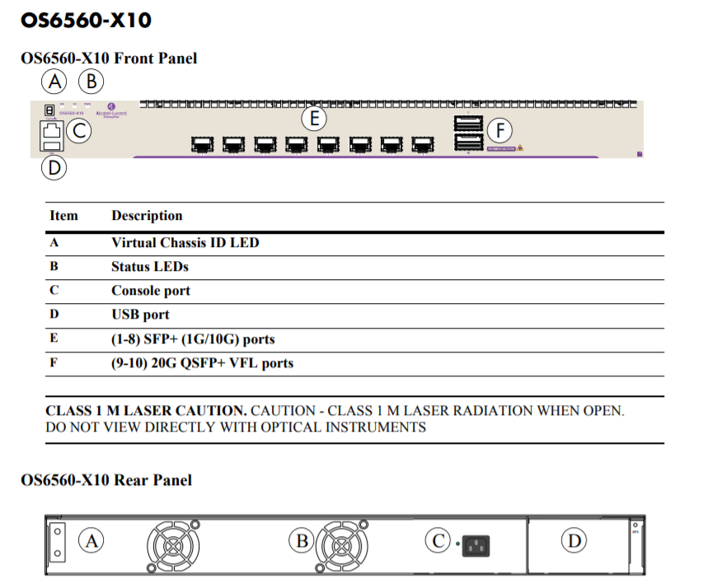Screen dimensions: 708x588
Task: Click the 'USB port' description
Action: 140,315
